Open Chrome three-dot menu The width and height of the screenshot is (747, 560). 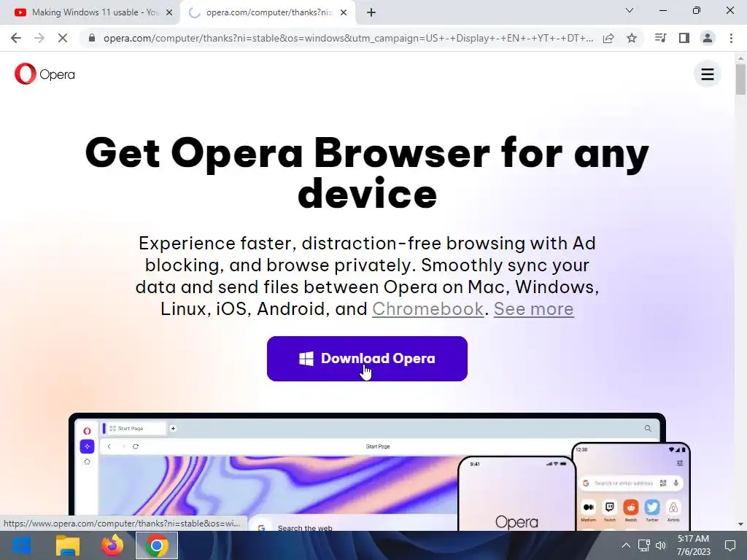[731, 38]
